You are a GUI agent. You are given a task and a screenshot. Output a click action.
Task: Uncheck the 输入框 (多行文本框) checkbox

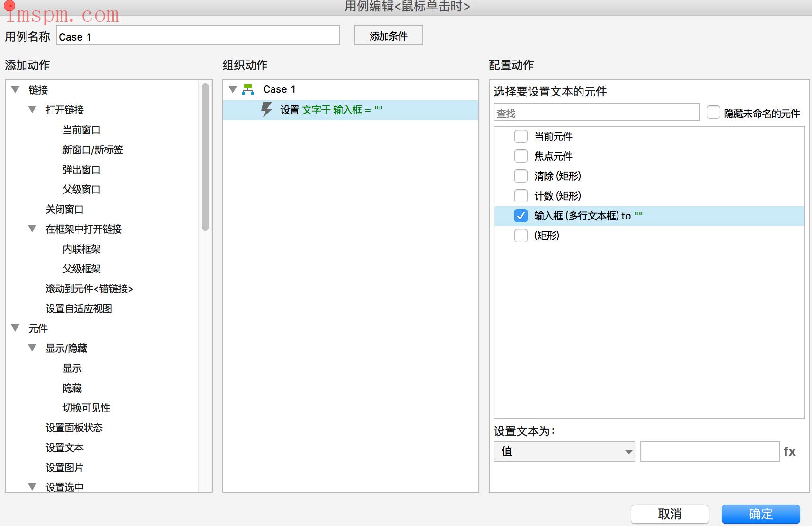pos(521,216)
